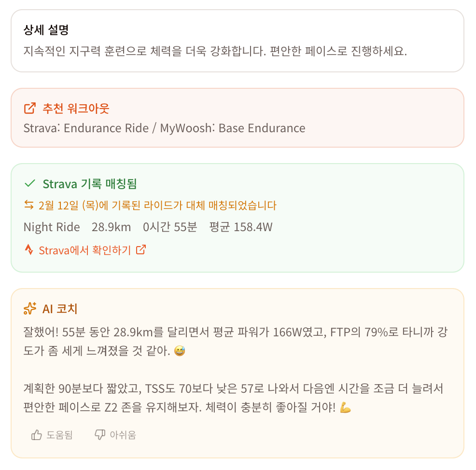This screenshot has width=476, height=470.
Task: Click the Strava: Endurance Ride workout text
Action: pyautogui.click(x=86, y=128)
